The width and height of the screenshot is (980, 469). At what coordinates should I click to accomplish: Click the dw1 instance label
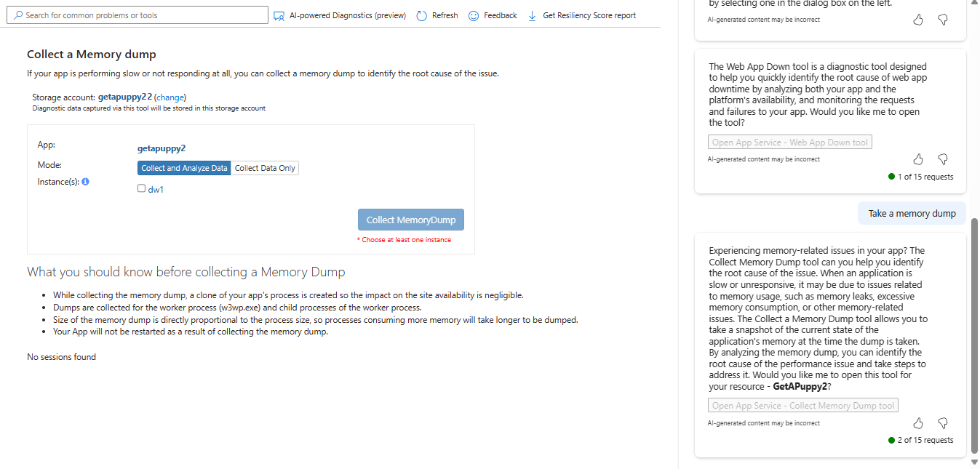pyautogui.click(x=156, y=189)
